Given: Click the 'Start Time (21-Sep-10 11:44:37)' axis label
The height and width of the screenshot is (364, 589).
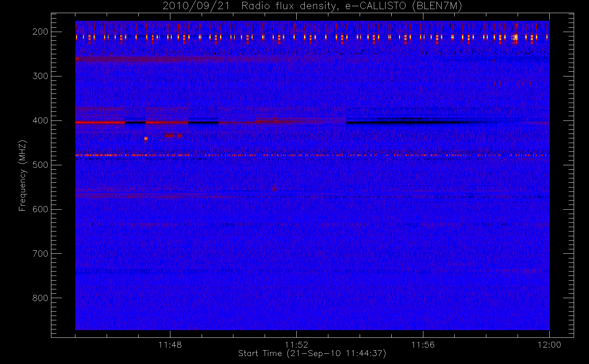Looking at the screenshot, I should tap(312, 353).
